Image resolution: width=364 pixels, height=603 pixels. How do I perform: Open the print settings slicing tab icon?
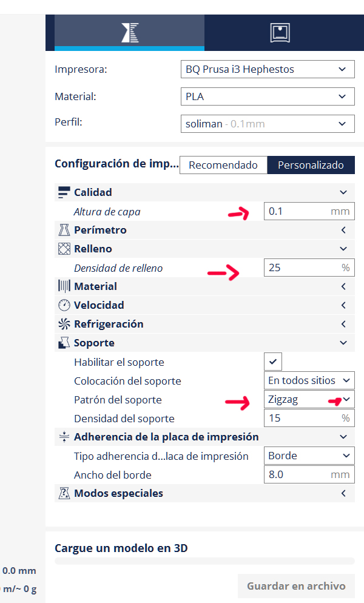[x=129, y=32]
